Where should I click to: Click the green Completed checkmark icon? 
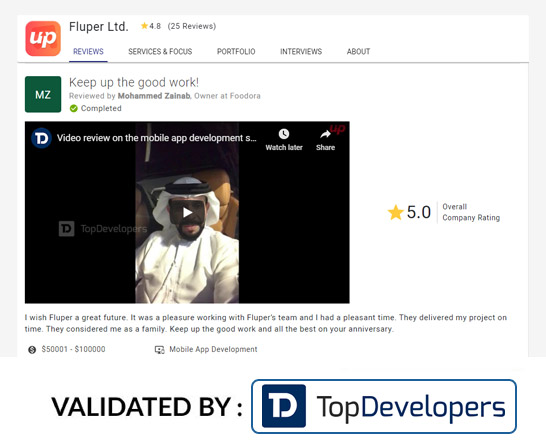click(x=73, y=109)
